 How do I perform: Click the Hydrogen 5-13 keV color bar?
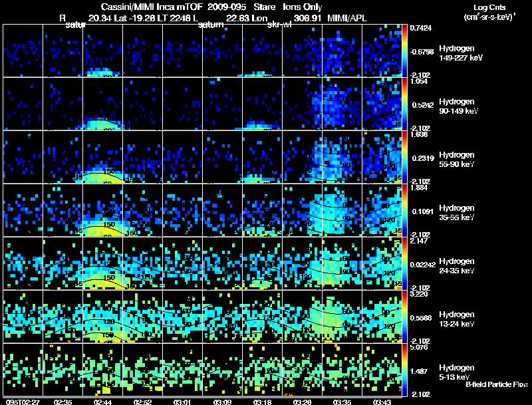404,370
